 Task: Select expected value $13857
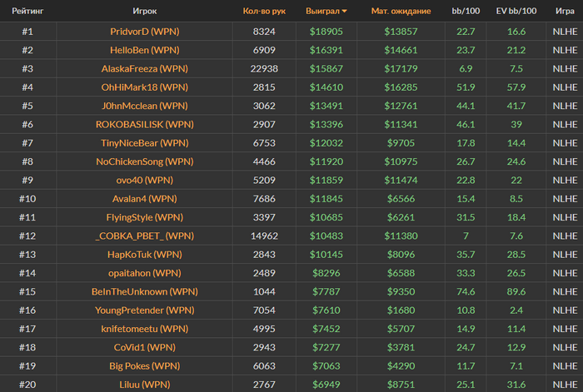pyautogui.click(x=401, y=32)
